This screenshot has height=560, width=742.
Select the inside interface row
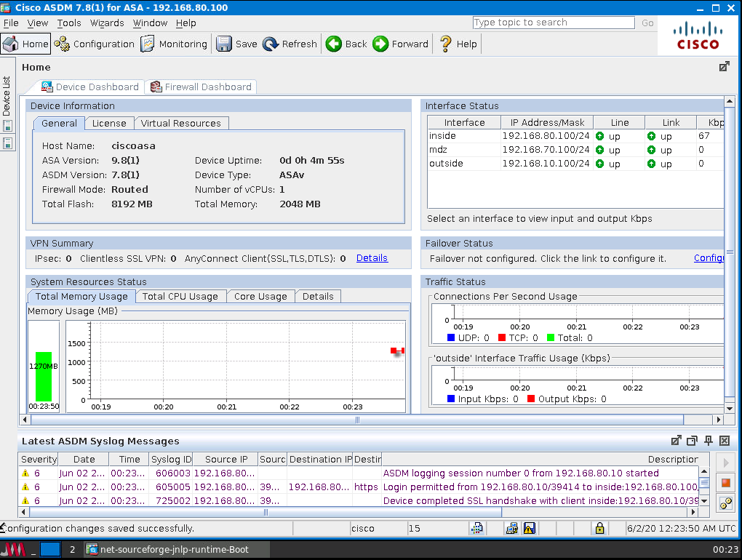click(575, 136)
